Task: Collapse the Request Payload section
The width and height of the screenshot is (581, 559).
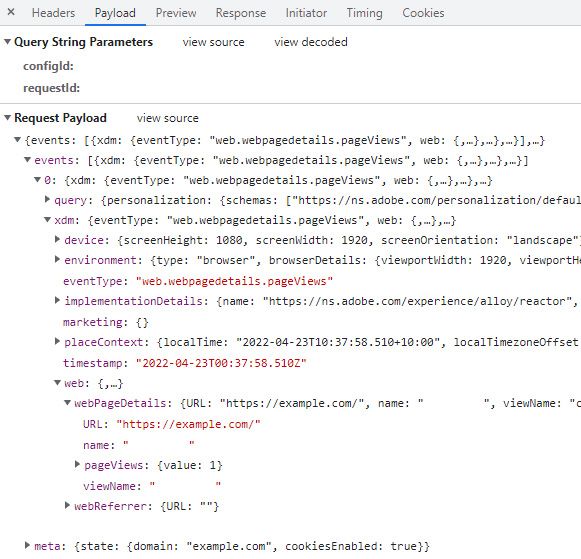Action: pyautogui.click(x=7, y=117)
